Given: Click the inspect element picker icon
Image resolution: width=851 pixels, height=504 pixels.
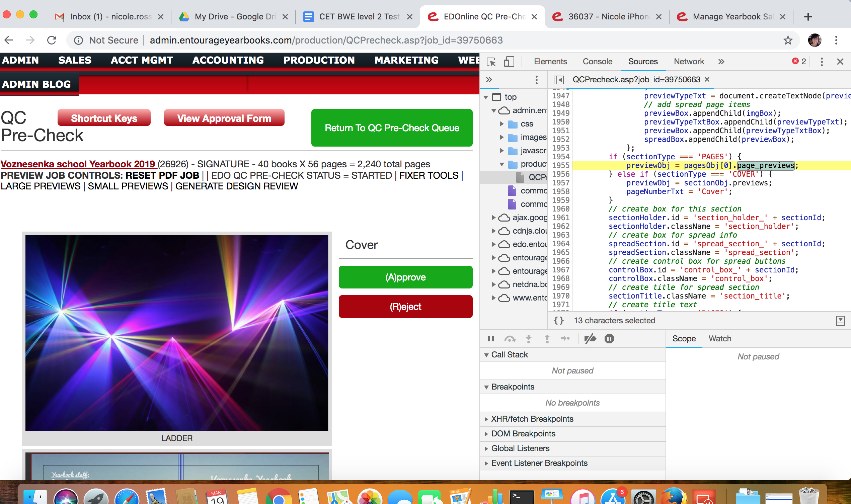Looking at the screenshot, I should point(491,62).
